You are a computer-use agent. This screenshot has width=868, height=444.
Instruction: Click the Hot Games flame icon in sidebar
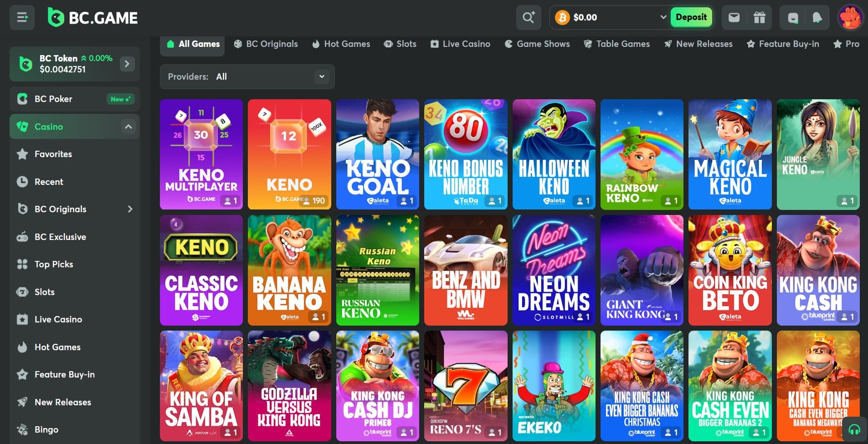[22, 347]
